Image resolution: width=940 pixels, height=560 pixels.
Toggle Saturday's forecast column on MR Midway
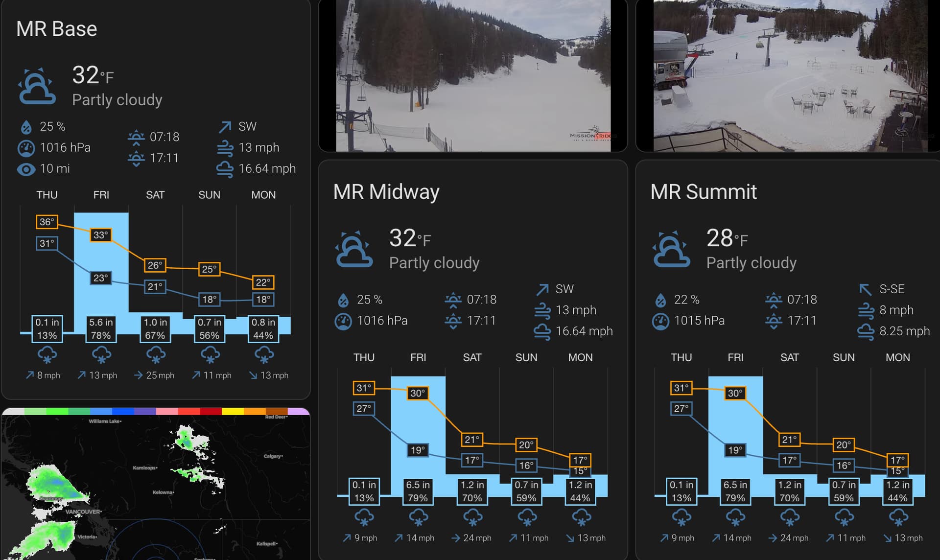click(x=471, y=357)
